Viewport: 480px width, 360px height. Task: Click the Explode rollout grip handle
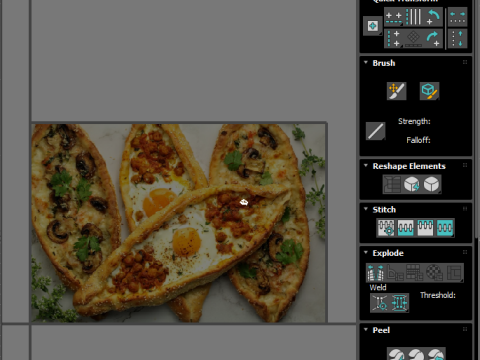click(465, 252)
